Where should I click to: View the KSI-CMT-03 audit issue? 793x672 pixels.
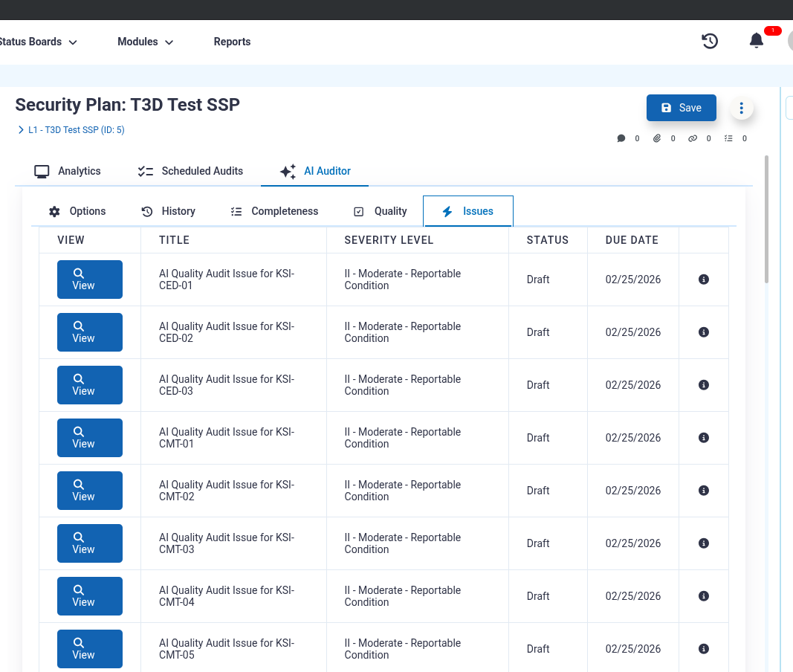(x=90, y=543)
